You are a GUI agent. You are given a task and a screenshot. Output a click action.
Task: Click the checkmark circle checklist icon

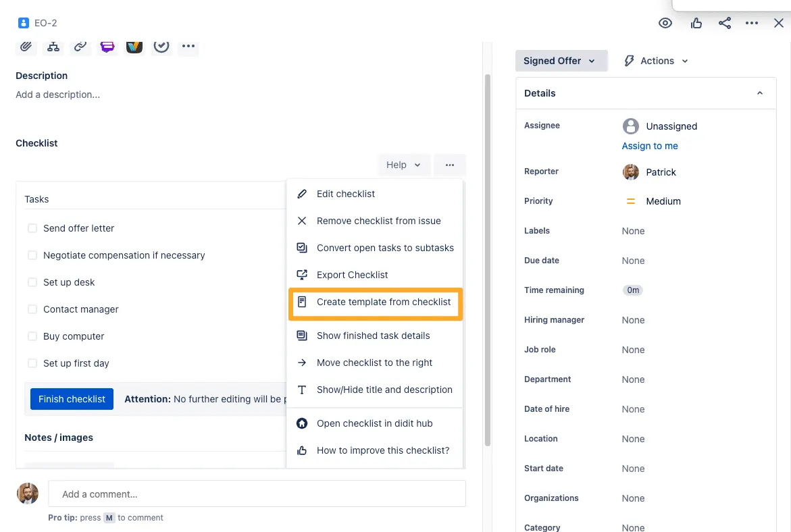pos(161,47)
